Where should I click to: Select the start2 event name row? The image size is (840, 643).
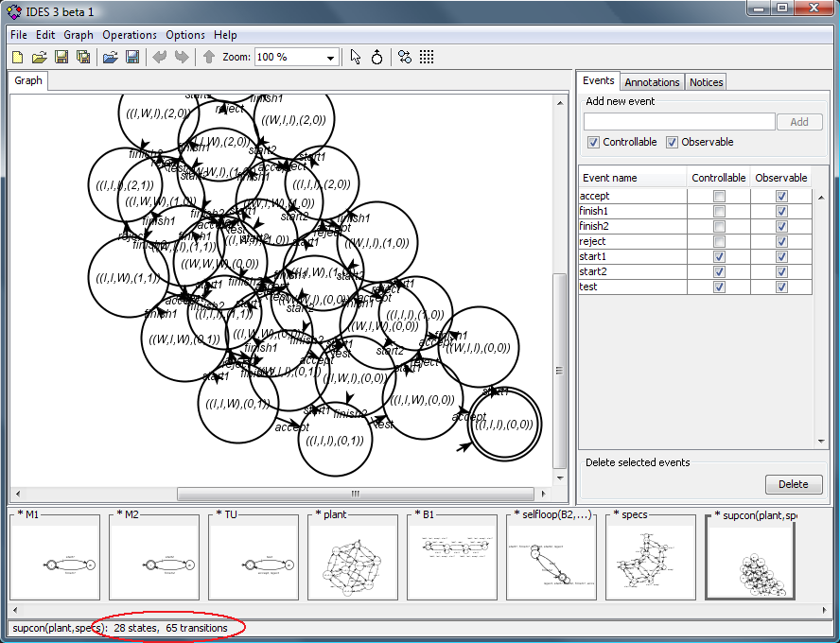coord(632,271)
